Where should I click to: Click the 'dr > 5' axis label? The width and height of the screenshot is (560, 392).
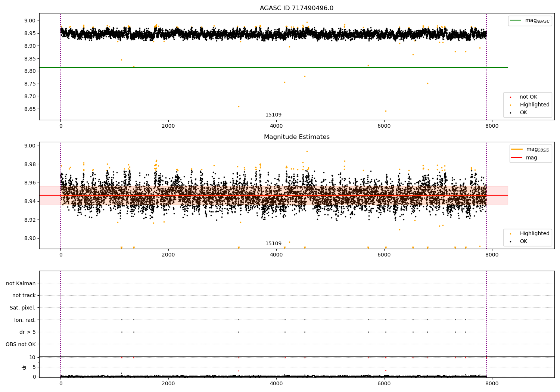click(x=27, y=332)
